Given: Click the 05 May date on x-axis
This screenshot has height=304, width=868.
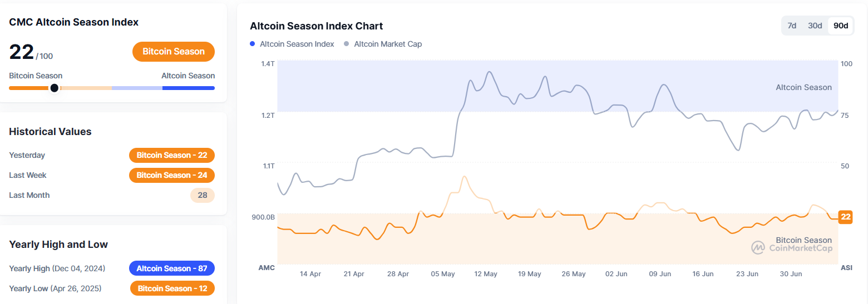Looking at the screenshot, I should coord(443,274).
